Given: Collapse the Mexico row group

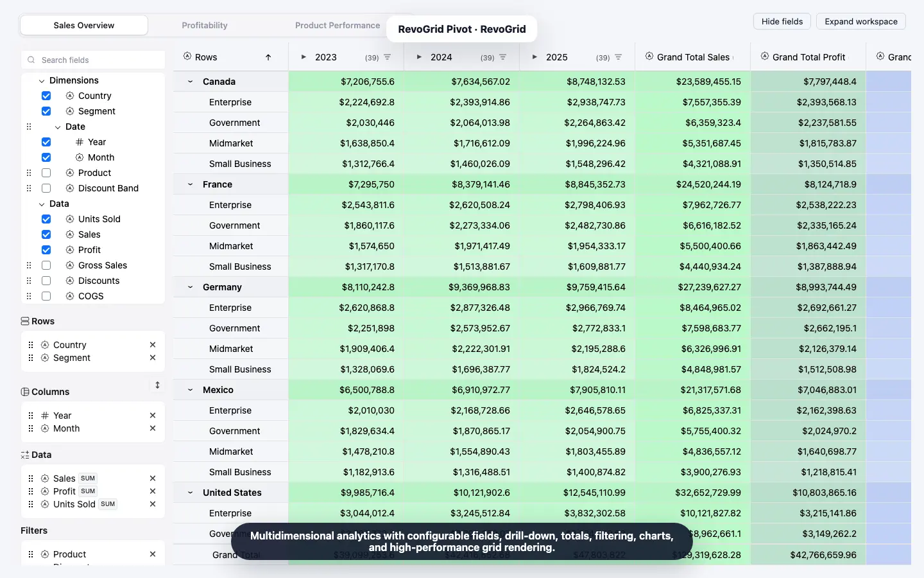Looking at the screenshot, I should [x=190, y=390].
